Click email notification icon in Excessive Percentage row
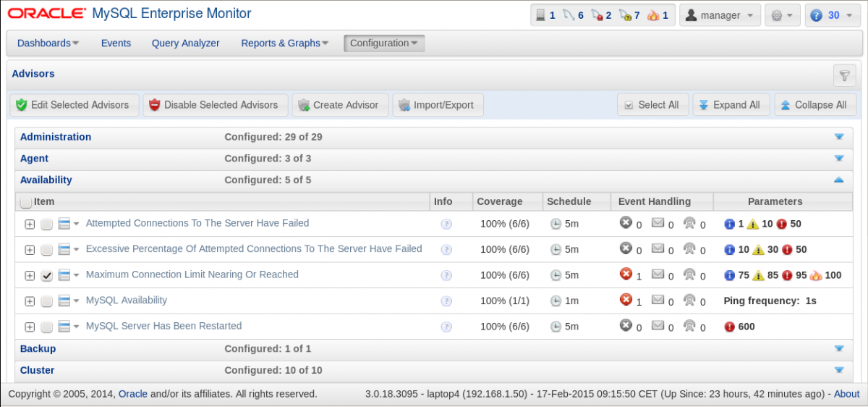868x407 pixels. coord(658,248)
